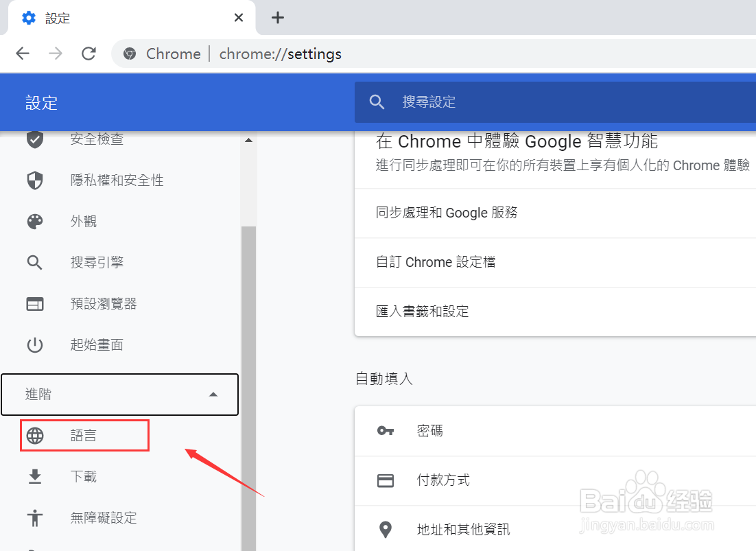Select the 隱私權和安全性 shield icon
Viewport: 756px width, 551px height.
(x=35, y=180)
